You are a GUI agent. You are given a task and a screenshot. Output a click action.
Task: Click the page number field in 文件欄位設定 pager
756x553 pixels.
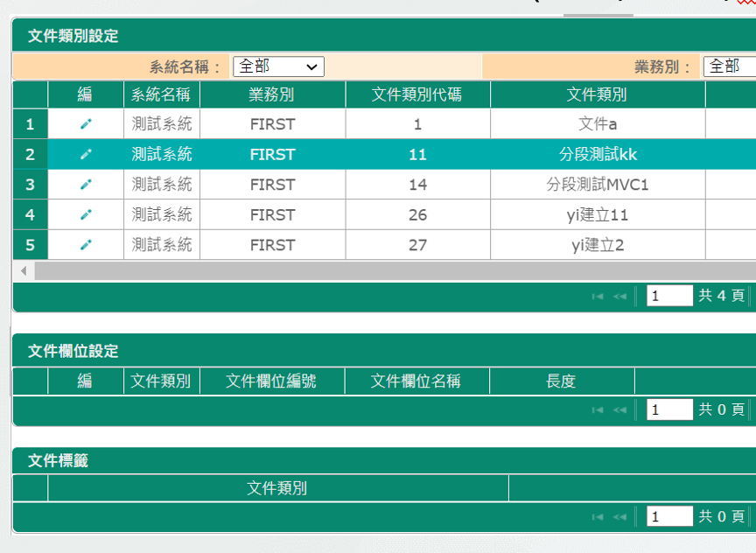pos(669,409)
